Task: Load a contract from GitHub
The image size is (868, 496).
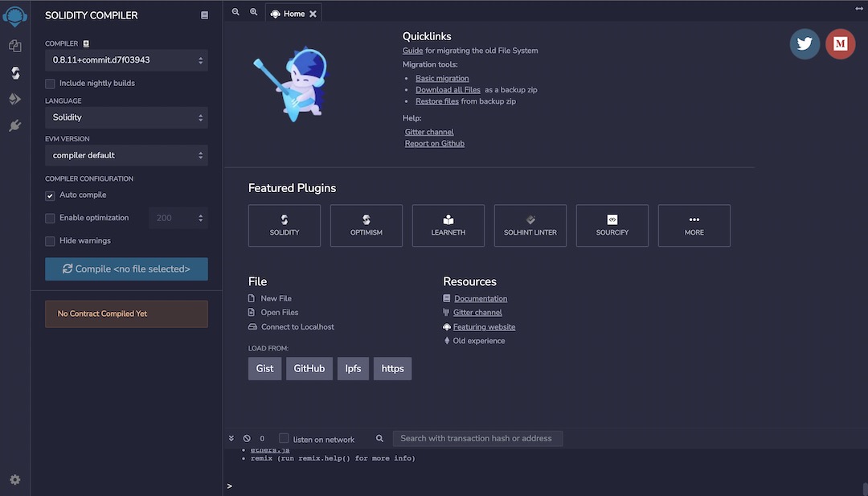Action: point(309,368)
